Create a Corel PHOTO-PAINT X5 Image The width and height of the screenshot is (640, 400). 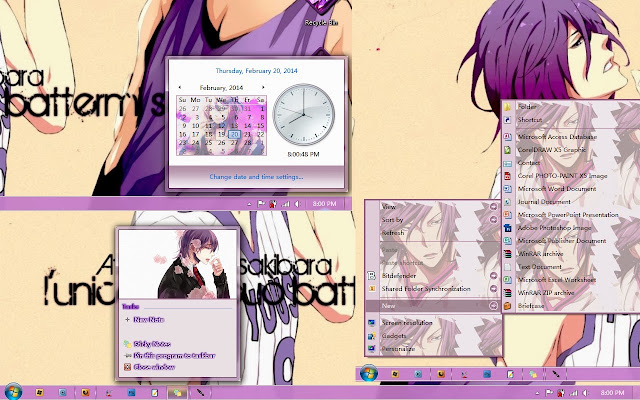571,176
